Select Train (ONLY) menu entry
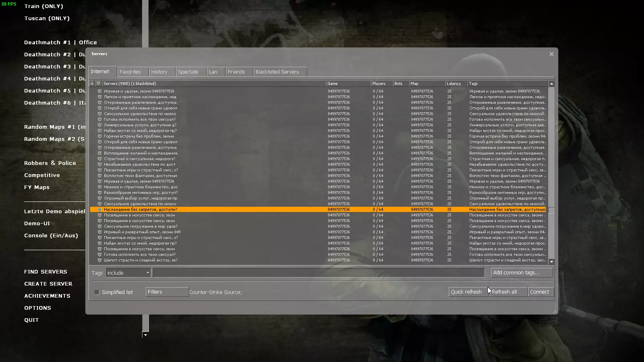Image resolution: width=644 pixels, height=362 pixels. 44,6
